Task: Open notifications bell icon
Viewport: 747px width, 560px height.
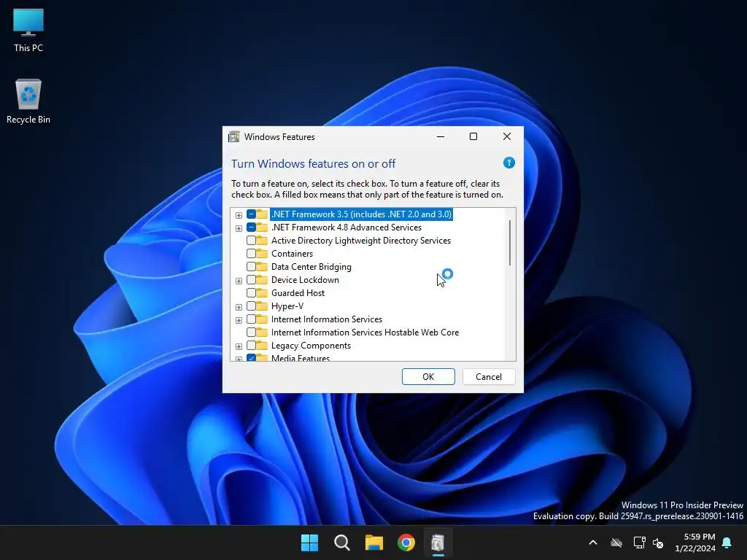Action: point(727,542)
